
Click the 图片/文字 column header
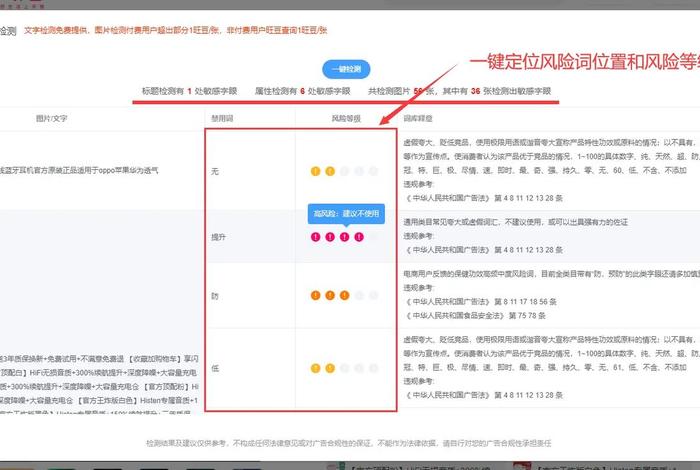coord(51,118)
